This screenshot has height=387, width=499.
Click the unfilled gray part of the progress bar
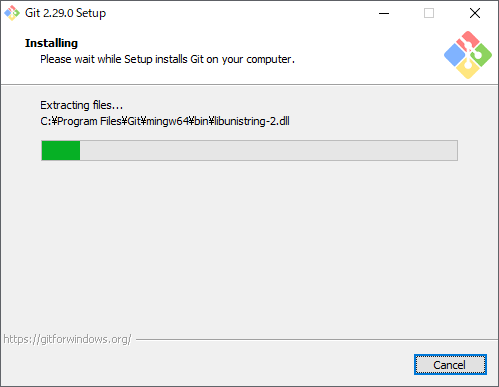(x=269, y=151)
